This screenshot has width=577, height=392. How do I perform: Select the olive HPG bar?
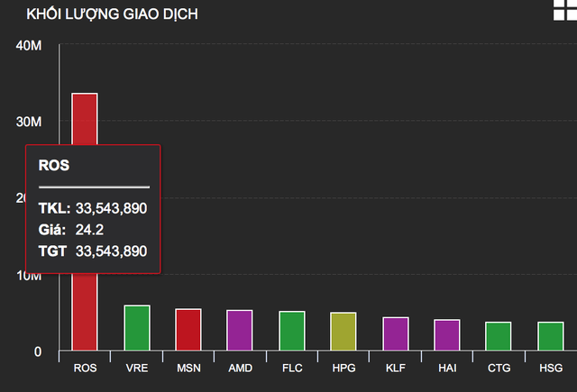point(343,332)
